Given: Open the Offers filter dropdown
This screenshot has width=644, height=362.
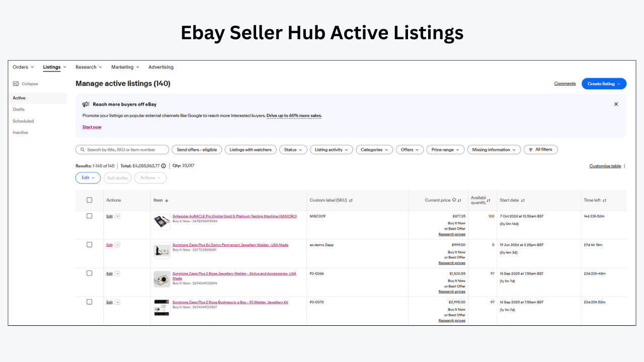Looking at the screenshot, I should (410, 150).
